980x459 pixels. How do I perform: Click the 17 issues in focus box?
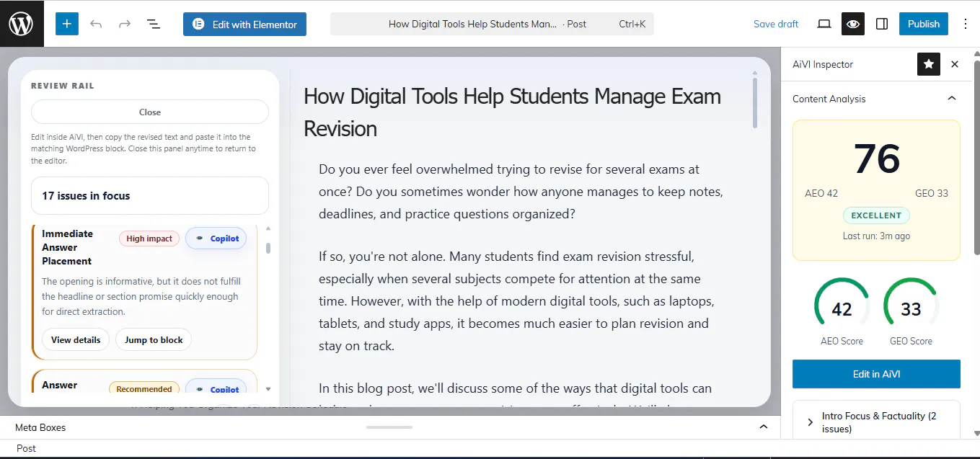(x=150, y=196)
